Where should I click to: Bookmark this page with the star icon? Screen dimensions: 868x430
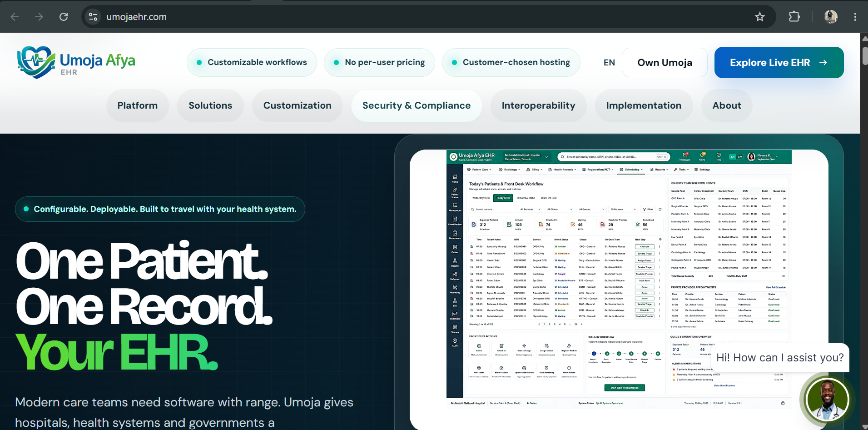[x=760, y=17]
